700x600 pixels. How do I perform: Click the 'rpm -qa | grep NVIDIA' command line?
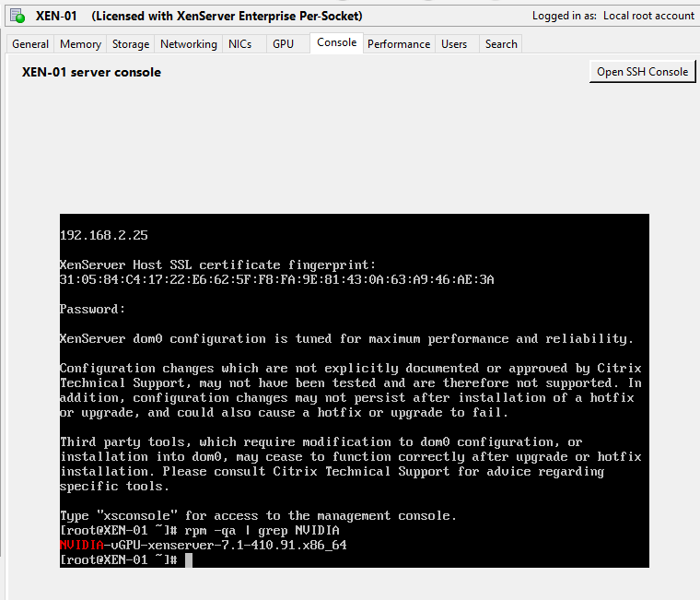point(200,530)
